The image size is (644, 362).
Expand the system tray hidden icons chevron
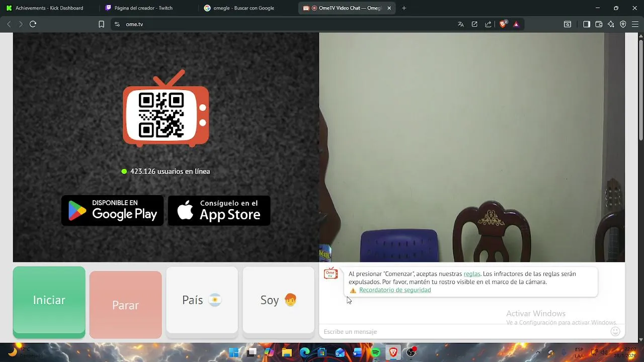pos(538,352)
